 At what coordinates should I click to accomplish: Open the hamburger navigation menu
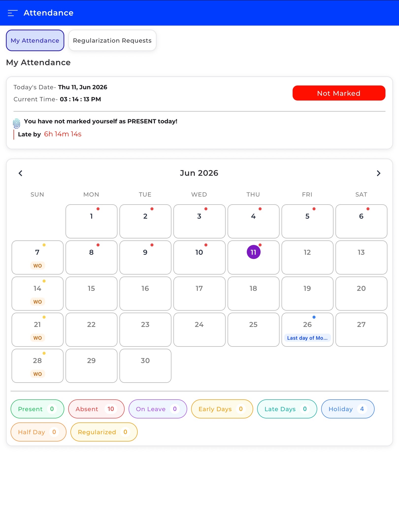pyautogui.click(x=13, y=13)
